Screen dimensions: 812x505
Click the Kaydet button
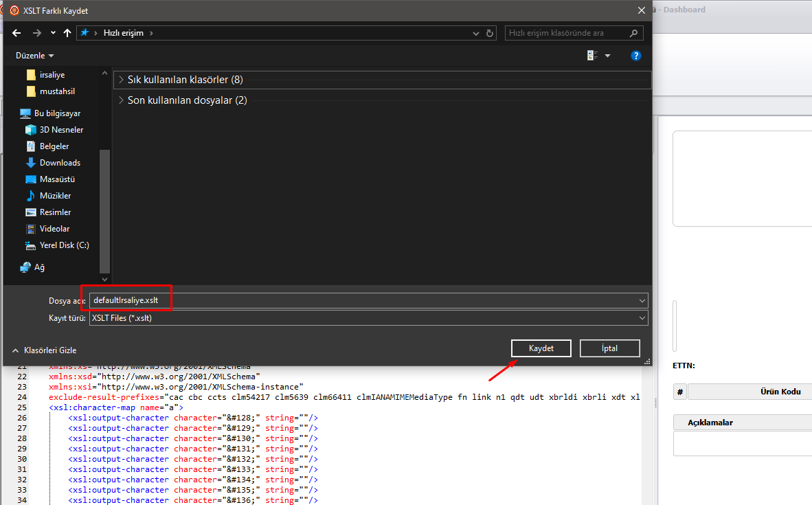click(541, 348)
